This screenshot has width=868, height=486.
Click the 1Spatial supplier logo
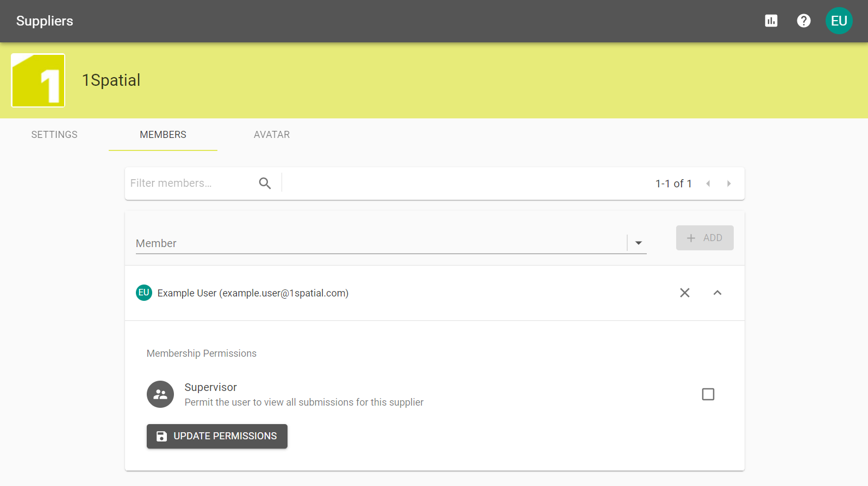38,80
